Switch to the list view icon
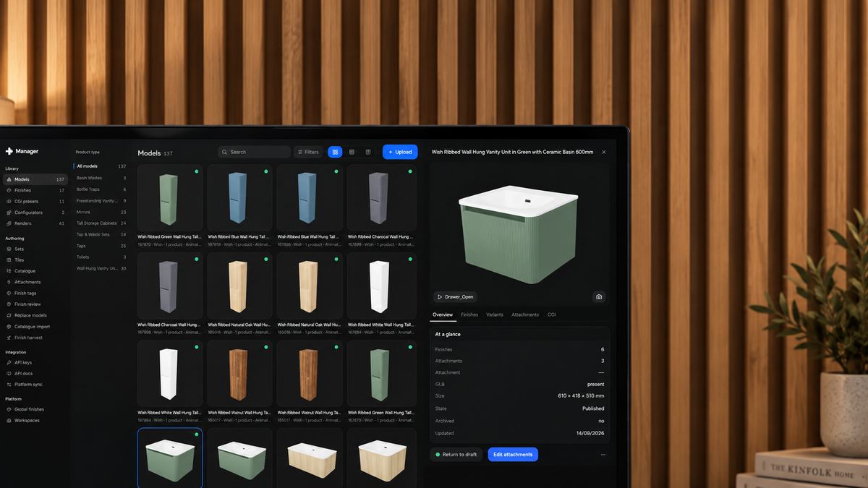868x488 pixels. point(352,152)
